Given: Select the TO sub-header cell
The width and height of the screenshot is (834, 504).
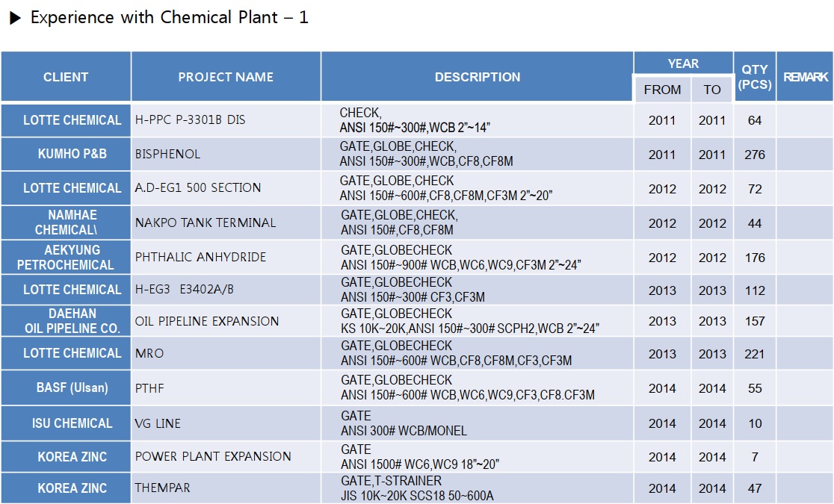Looking at the screenshot, I should (x=712, y=90).
